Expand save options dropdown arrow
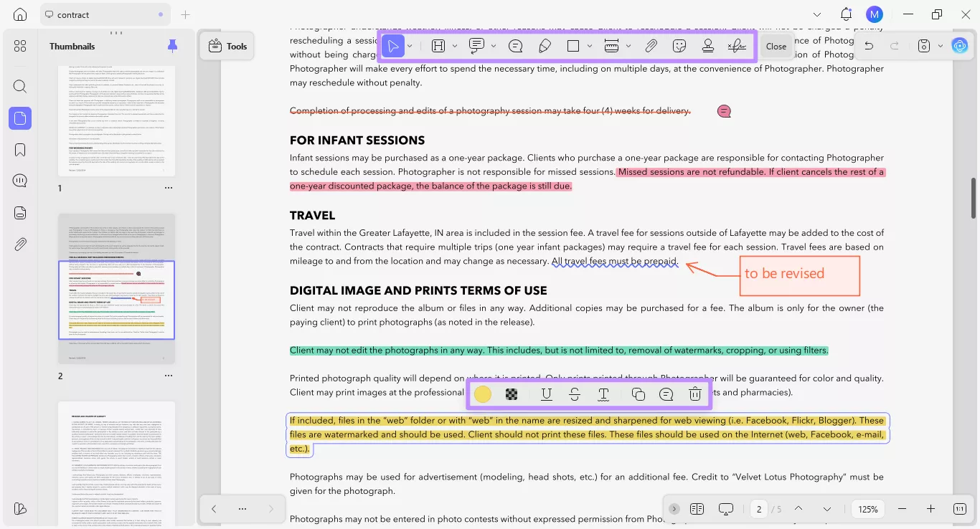 (940, 46)
